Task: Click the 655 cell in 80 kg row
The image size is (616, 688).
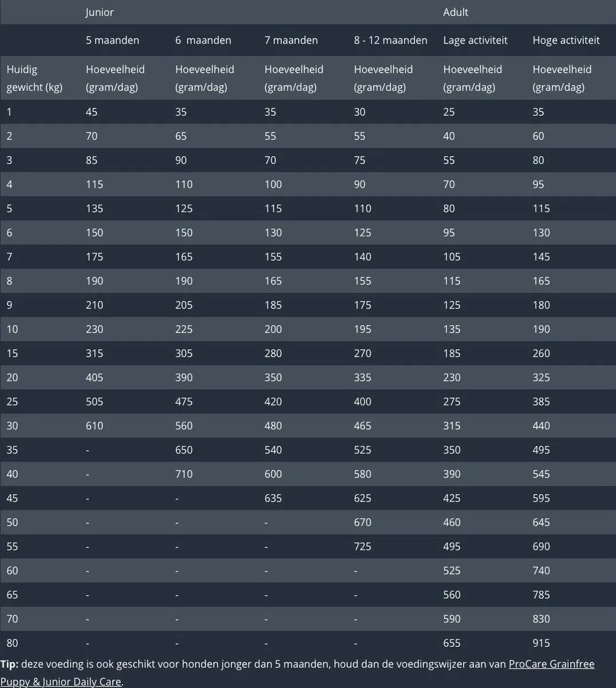Action: pos(452,643)
